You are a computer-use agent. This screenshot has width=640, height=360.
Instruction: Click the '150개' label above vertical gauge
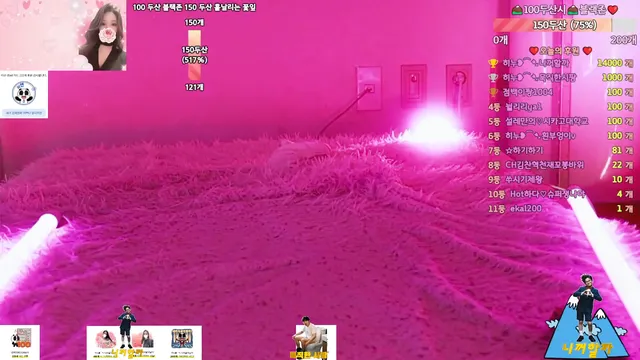pos(194,22)
